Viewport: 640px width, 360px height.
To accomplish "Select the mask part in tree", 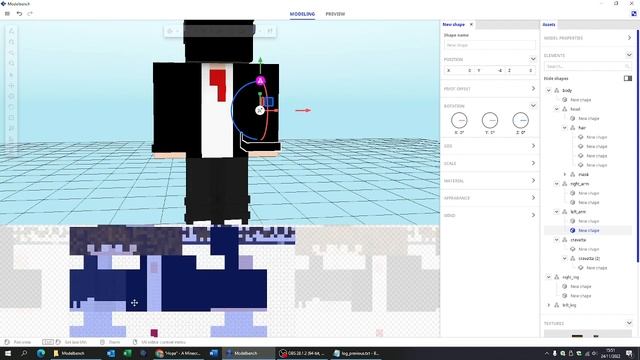I will pyautogui.click(x=584, y=174).
